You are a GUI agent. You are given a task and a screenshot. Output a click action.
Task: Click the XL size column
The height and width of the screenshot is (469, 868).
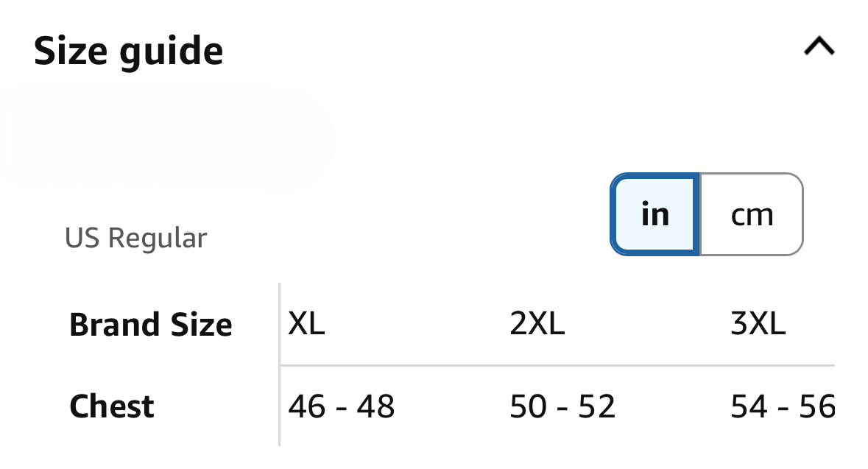pyautogui.click(x=306, y=325)
